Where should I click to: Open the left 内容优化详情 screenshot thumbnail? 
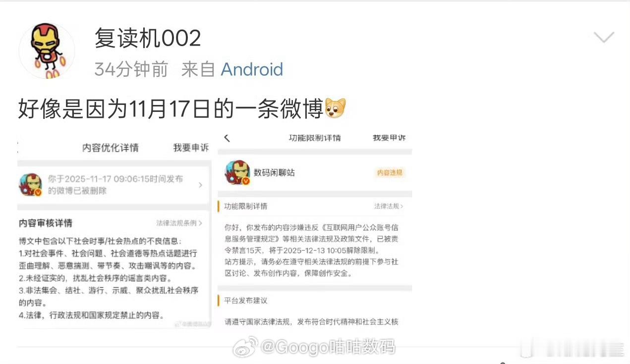coord(114,232)
